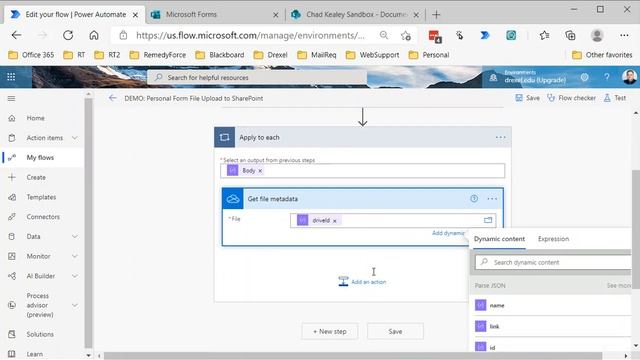Viewport: 640px width, 360px height.
Task: Open Get file metadata ellipsis menu
Action: point(492,199)
